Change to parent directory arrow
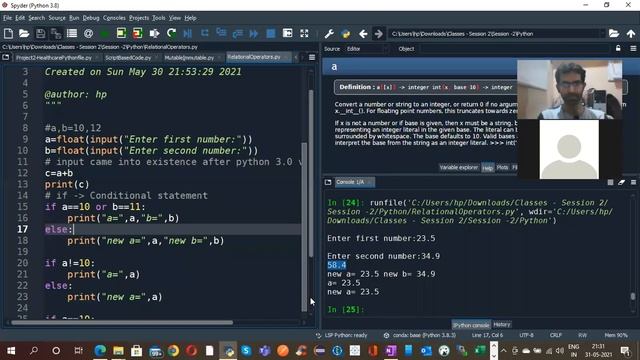Image resolution: width=640 pixels, height=360 pixels. [631, 33]
